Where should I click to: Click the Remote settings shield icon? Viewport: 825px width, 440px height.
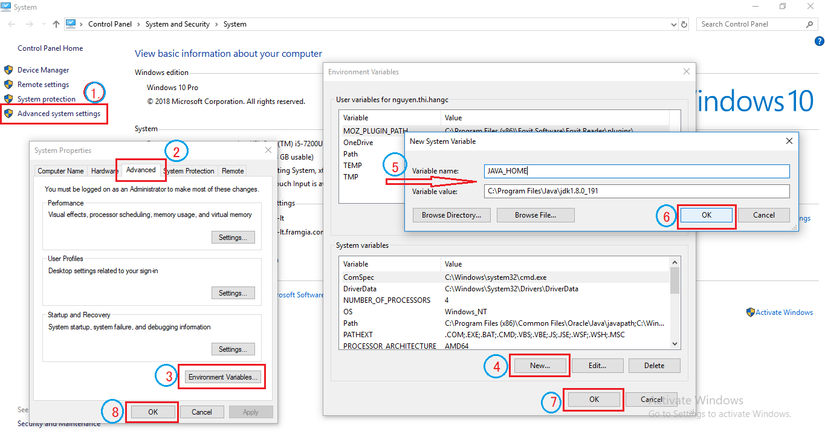[x=9, y=85]
